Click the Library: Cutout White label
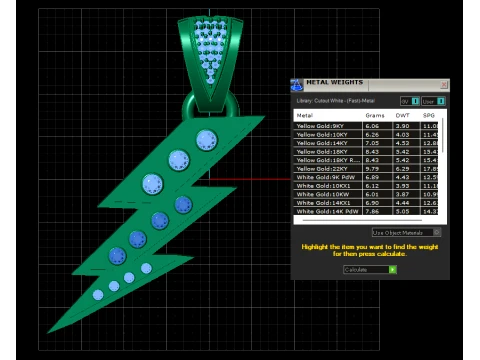Screen dimensions: 480x360 point(335,101)
